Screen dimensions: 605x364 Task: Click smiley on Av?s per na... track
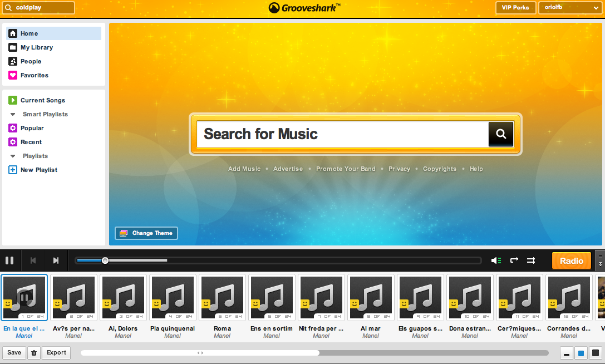point(57,304)
